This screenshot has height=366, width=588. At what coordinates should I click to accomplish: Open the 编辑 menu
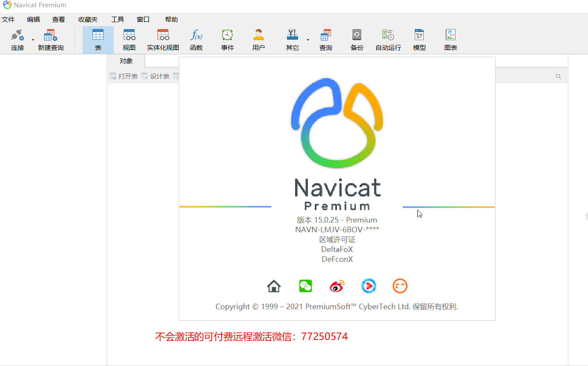pos(33,20)
